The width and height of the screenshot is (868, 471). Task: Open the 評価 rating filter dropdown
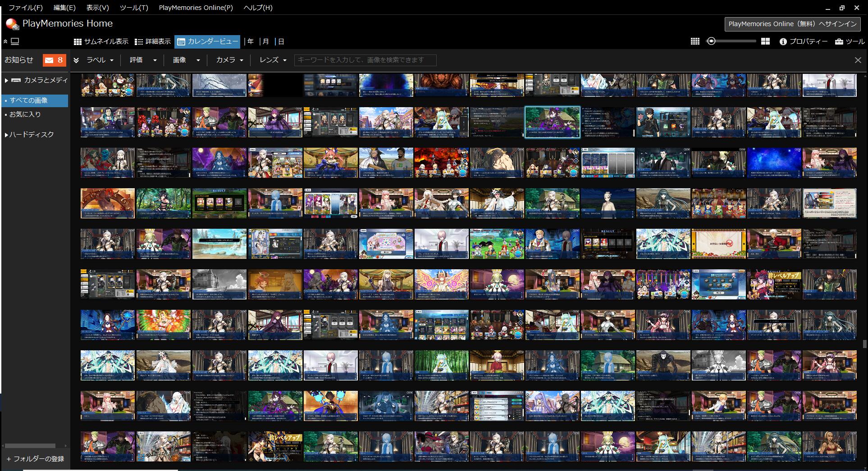pyautogui.click(x=143, y=60)
